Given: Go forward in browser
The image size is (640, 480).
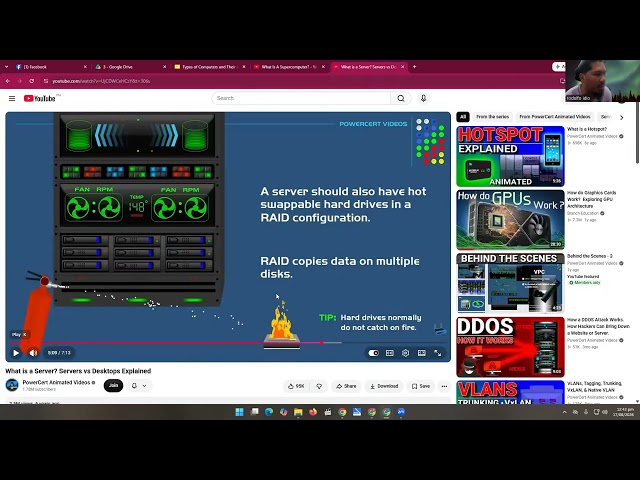Looking at the screenshot, I should [x=20, y=81].
